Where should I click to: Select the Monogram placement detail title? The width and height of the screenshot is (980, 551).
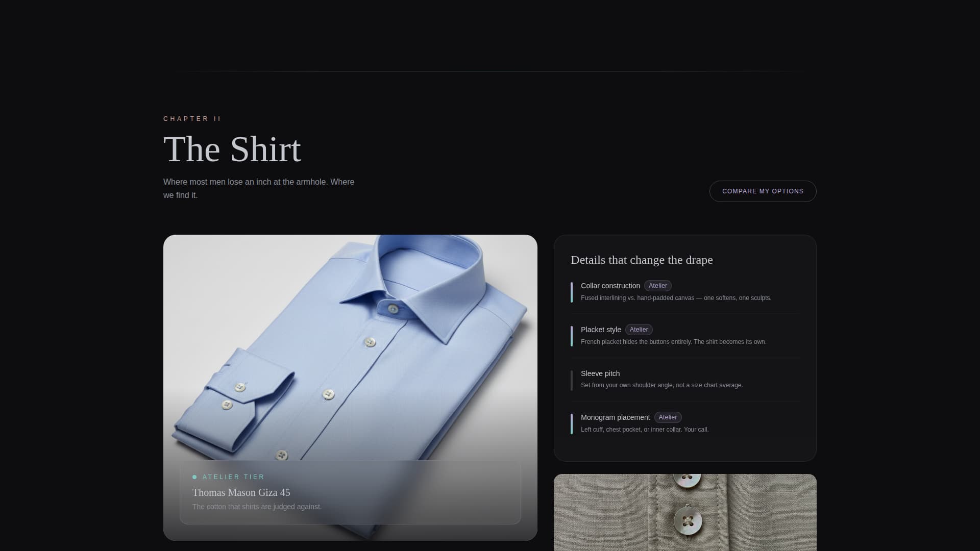615,417
